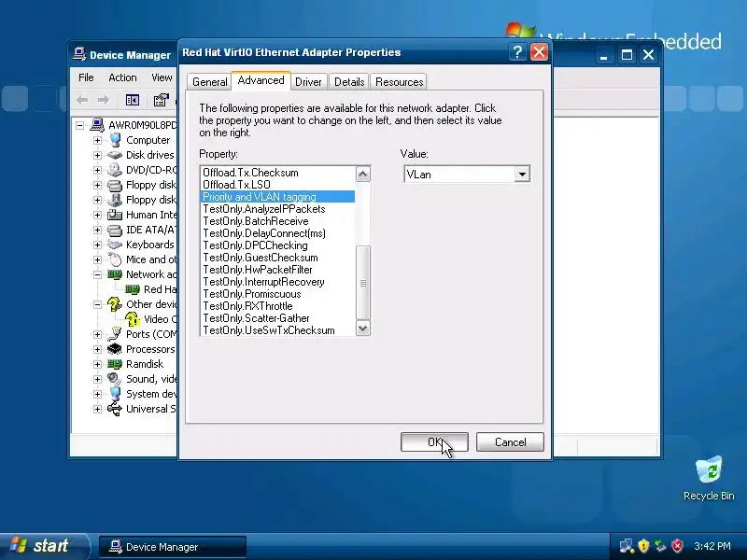Screen dimensions: 747x560
Task: Collapse the Network adapters node
Action: coord(98,274)
